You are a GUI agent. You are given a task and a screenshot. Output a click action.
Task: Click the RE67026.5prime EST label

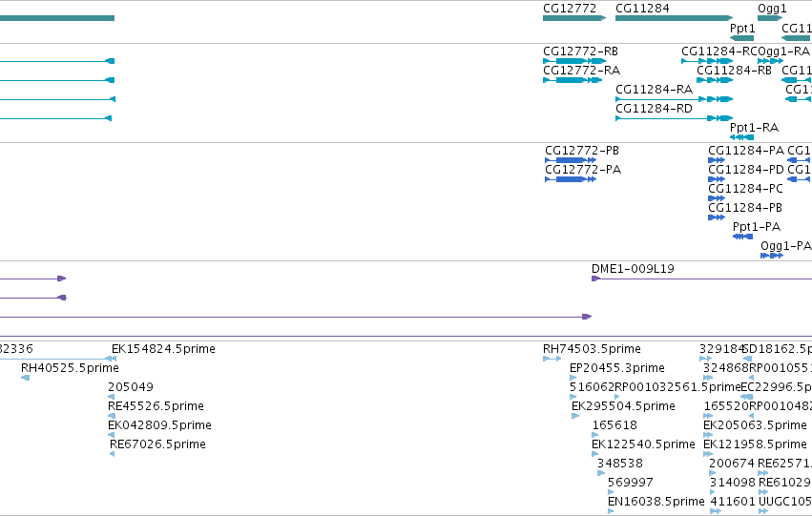(x=157, y=444)
